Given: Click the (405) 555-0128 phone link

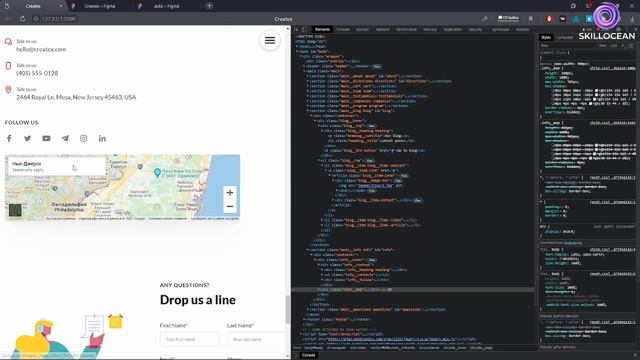Looking at the screenshot, I should pyautogui.click(x=37, y=73).
